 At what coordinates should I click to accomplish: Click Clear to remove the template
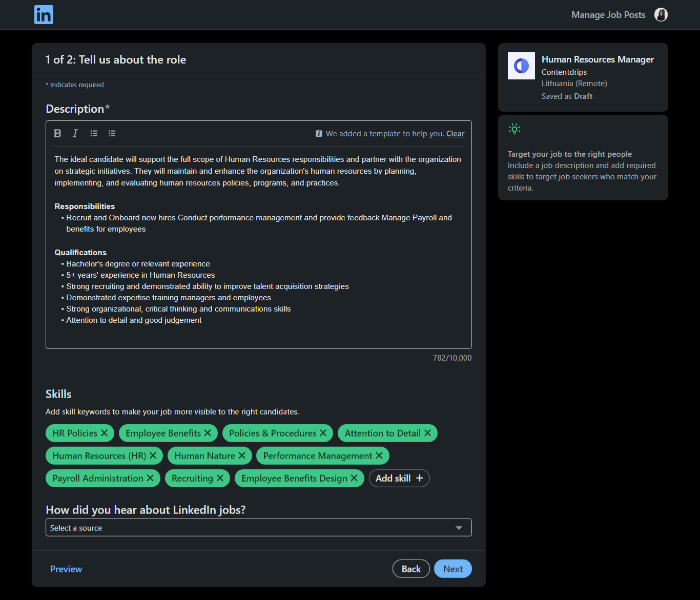pos(455,133)
